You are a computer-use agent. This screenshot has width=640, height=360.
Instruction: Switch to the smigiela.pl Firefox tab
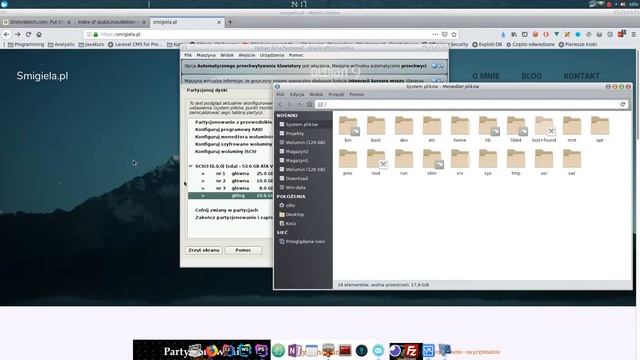[186, 22]
